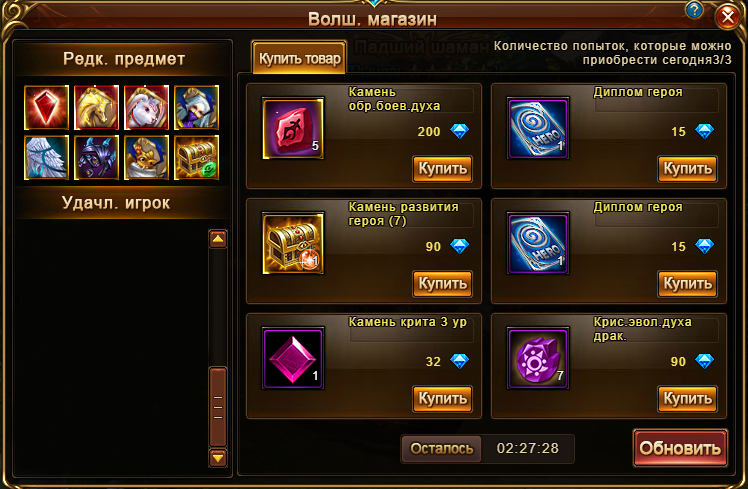This screenshot has width=748, height=489.
Task: Buy the top Диплом героя for 15
Action: pos(687,168)
